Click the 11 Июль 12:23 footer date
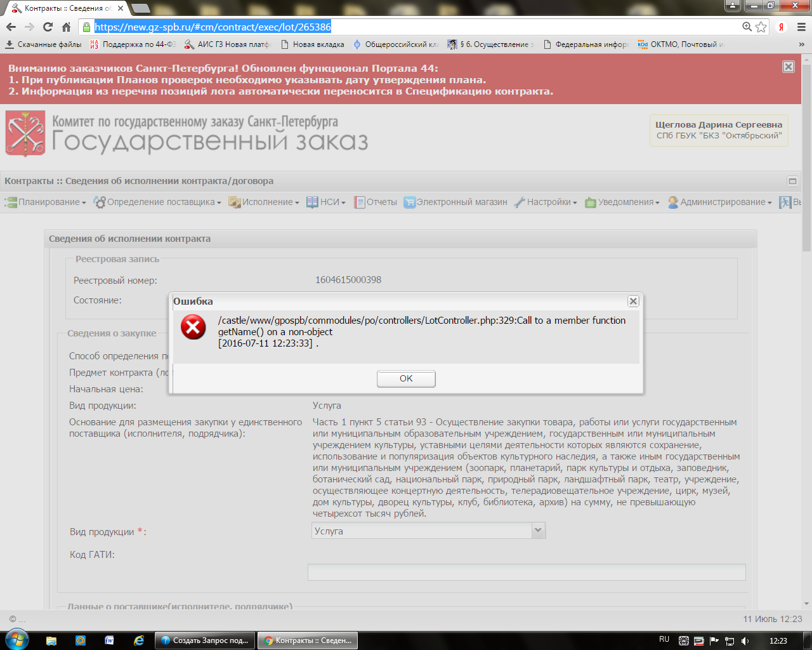812x650 pixels. (773, 619)
